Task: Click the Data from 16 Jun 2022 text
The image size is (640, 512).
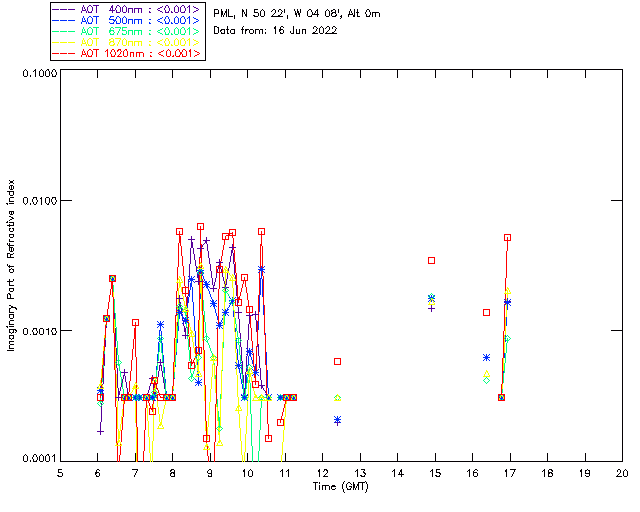Action: point(276,30)
